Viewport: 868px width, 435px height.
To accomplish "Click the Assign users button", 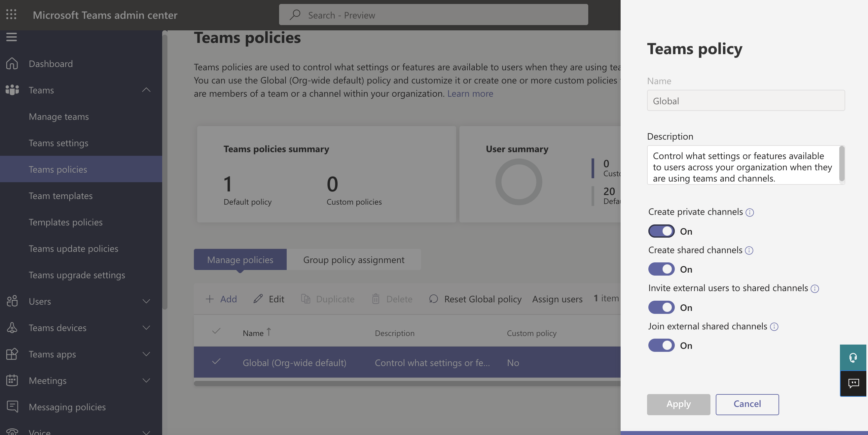I will [557, 299].
